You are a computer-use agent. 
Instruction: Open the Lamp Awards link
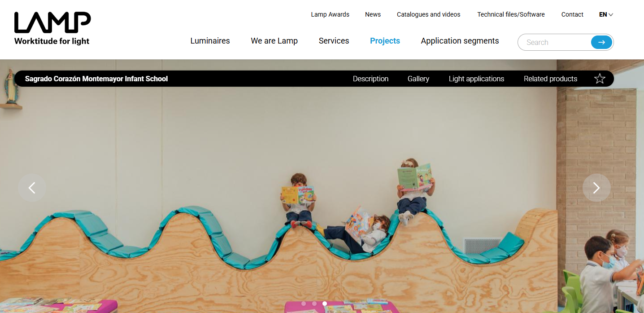point(330,14)
